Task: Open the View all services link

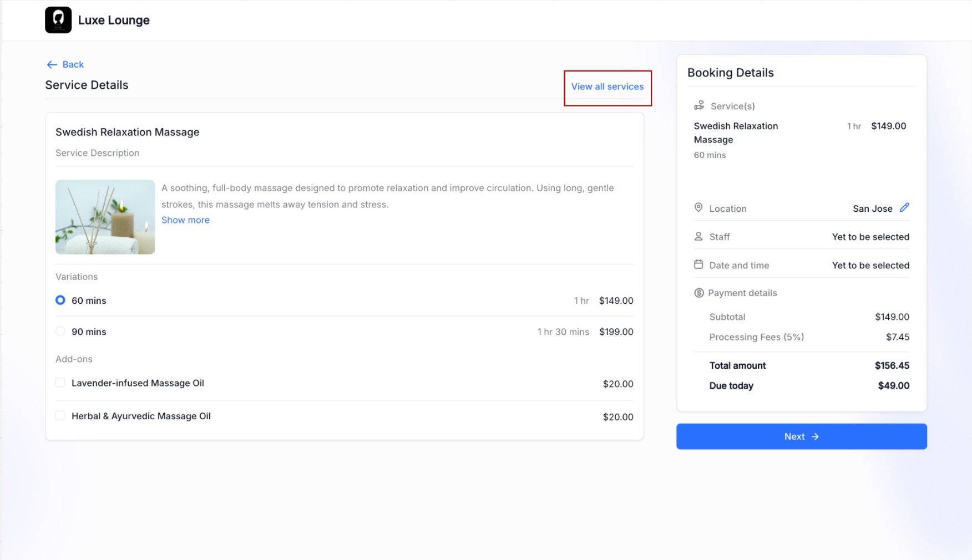Action: pyautogui.click(x=607, y=86)
